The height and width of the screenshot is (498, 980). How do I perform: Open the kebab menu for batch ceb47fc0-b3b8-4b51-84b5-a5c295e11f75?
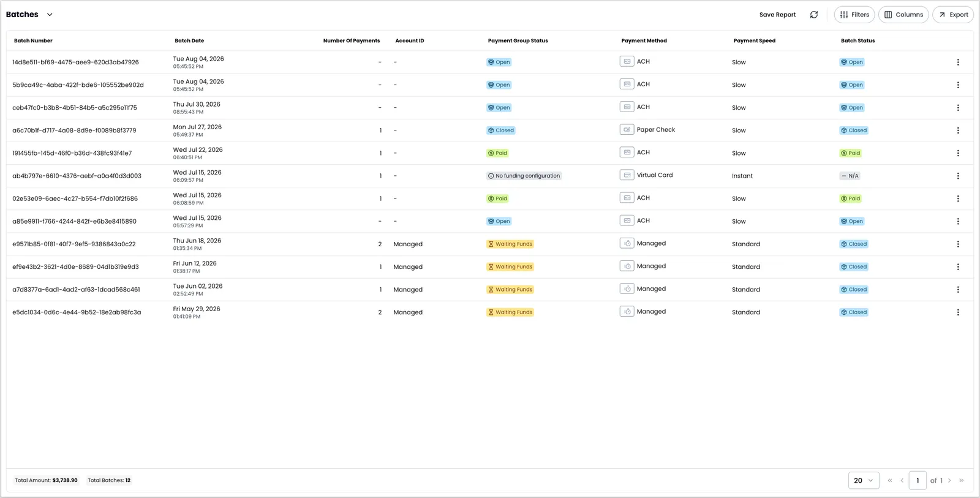click(x=958, y=108)
